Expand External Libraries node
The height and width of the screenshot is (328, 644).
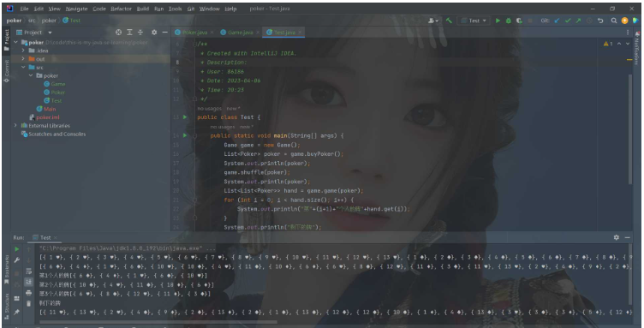[16, 126]
